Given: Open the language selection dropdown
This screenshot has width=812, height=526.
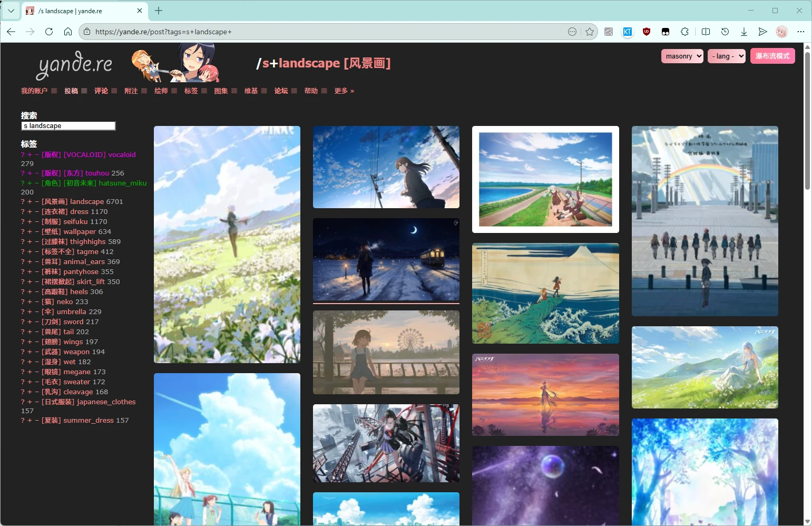Looking at the screenshot, I should pos(726,56).
